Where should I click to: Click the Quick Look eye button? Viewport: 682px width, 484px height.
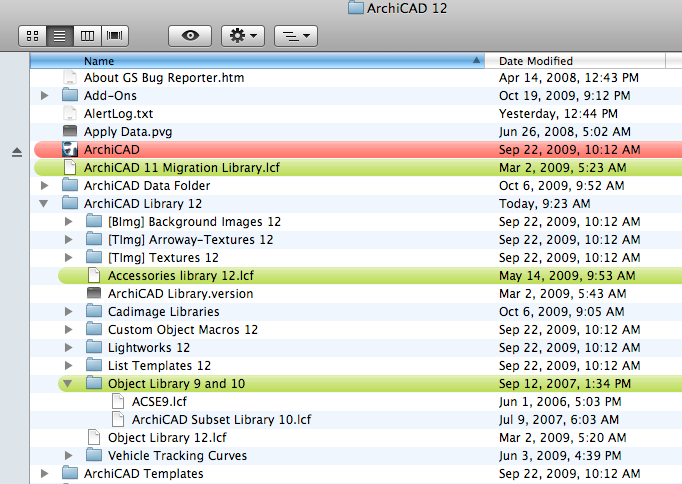click(x=190, y=36)
